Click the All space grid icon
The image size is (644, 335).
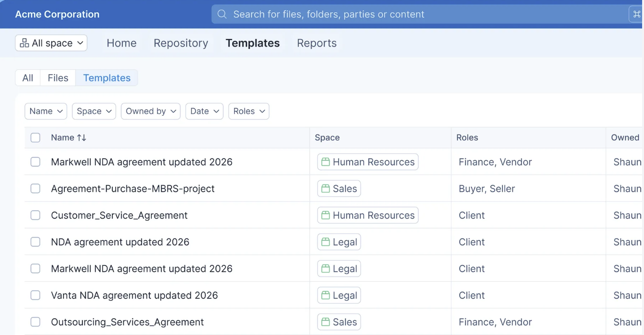pos(24,43)
